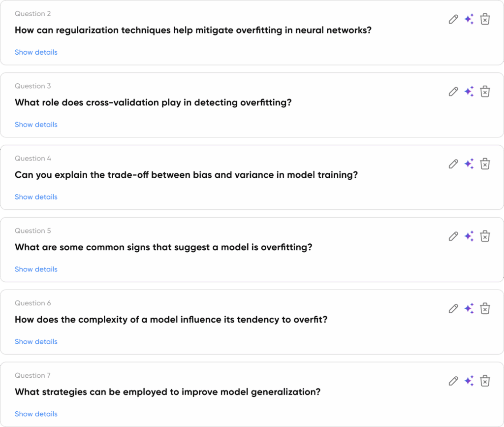Expand Show details under Question 4

(36, 197)
